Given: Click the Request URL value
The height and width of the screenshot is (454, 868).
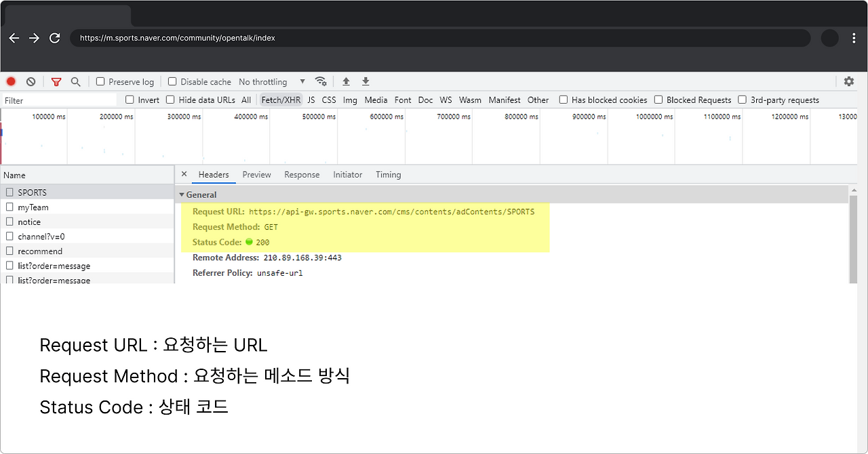Looking at the screenshot, I should point(391,211).
